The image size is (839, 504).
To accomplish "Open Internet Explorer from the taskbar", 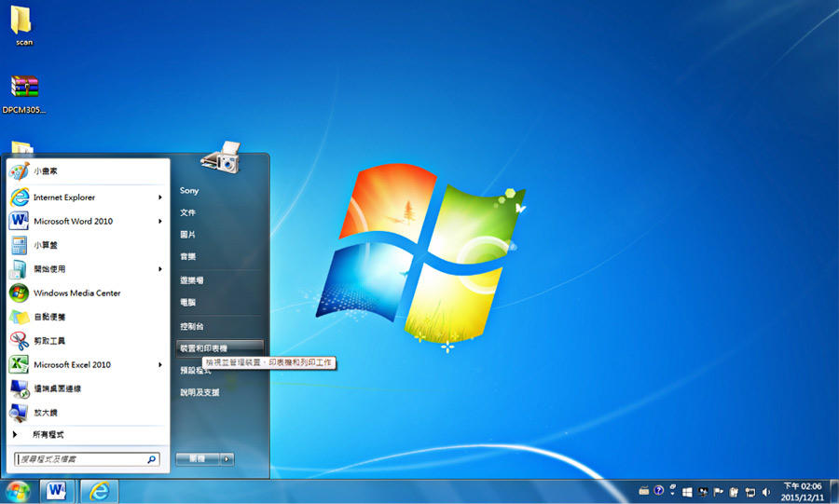I will click(x=99, y=491).
